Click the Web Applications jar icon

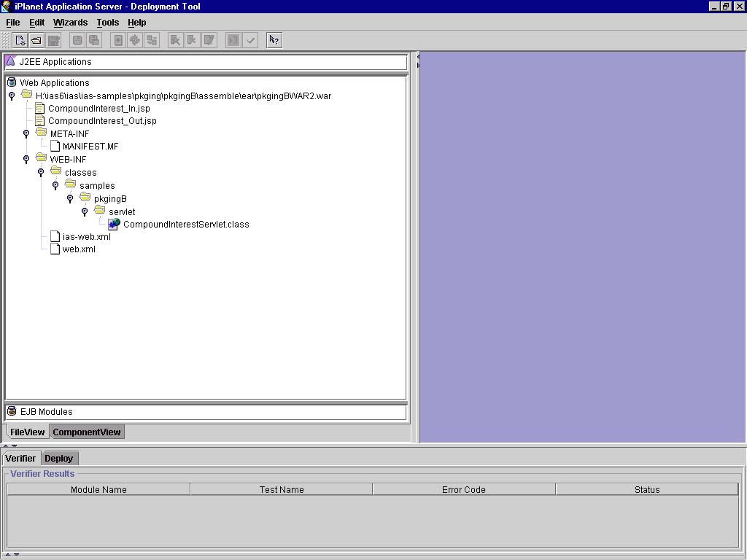tap(12, 82)
